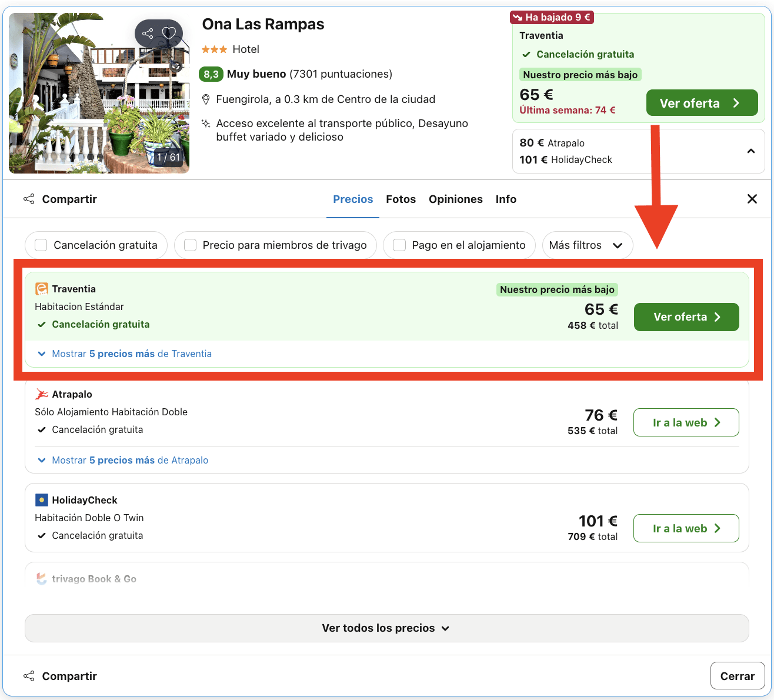774x700 pixels.
Task: Click the 8,3 rating score badge
Action: coord(211,74)
